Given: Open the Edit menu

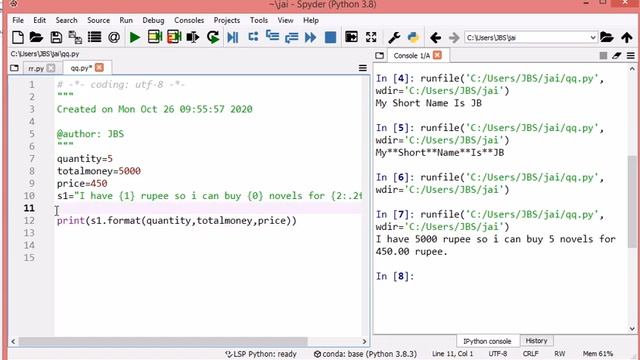Looking at the screenshot, I should (x=39, y=20).
